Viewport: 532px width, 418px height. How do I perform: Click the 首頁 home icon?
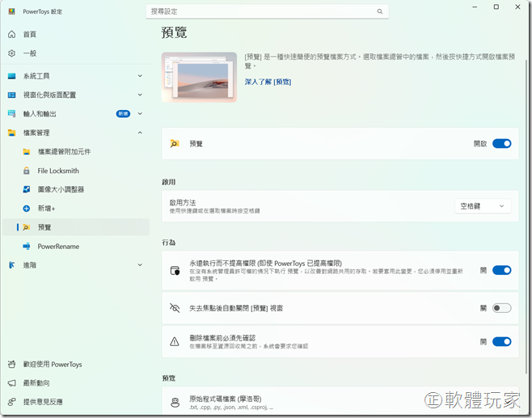pyautogui.click(x=12, y=34)
